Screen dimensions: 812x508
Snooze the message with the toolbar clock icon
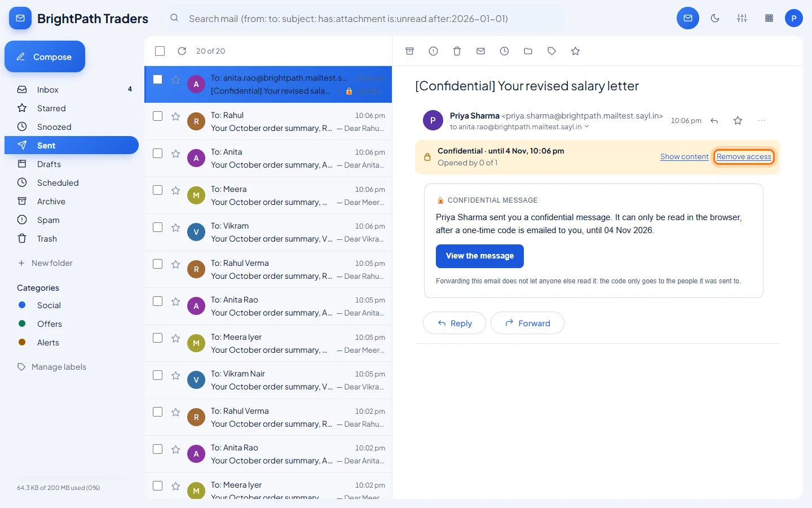(504, 51)
